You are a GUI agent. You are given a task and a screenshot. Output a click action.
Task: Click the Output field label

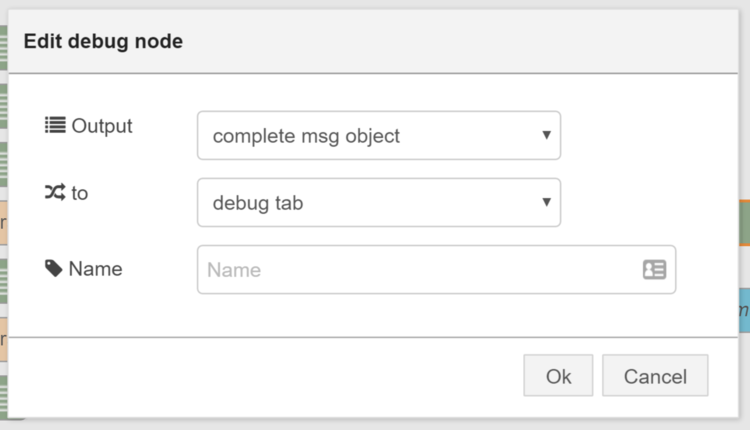click(102, 126)
